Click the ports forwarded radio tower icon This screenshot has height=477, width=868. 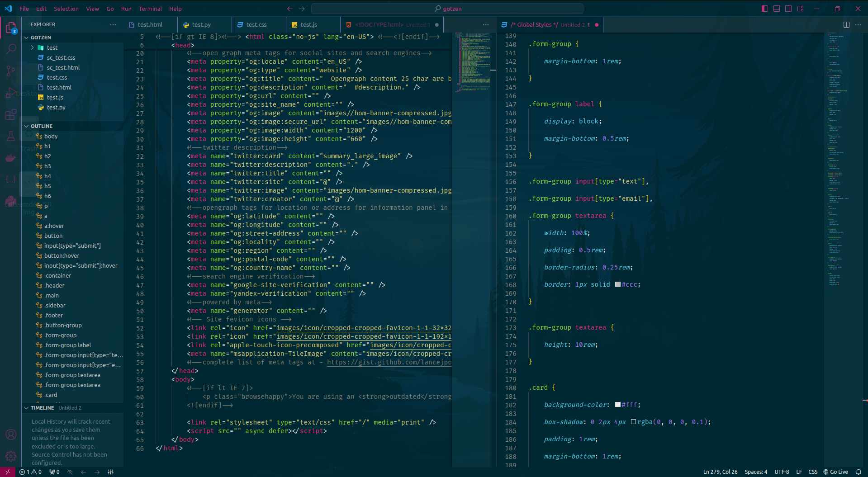click(55, 472)
